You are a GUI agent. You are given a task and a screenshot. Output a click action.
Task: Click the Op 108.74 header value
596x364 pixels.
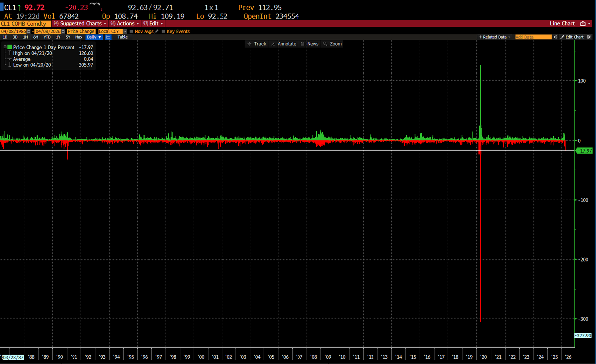click(x=119, y=16)
